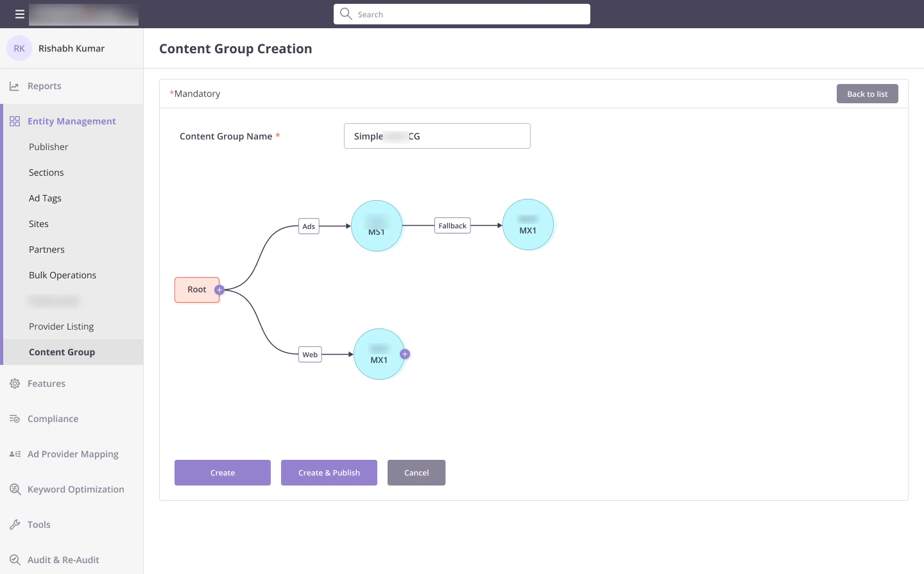
Task: Click the Create button
Action: point(223,473)
